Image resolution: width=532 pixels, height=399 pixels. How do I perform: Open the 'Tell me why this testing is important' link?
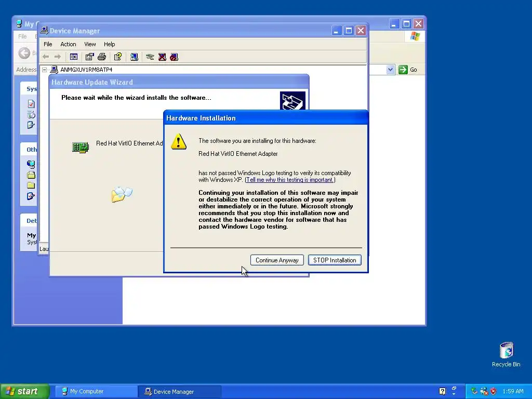click(290, 180)
